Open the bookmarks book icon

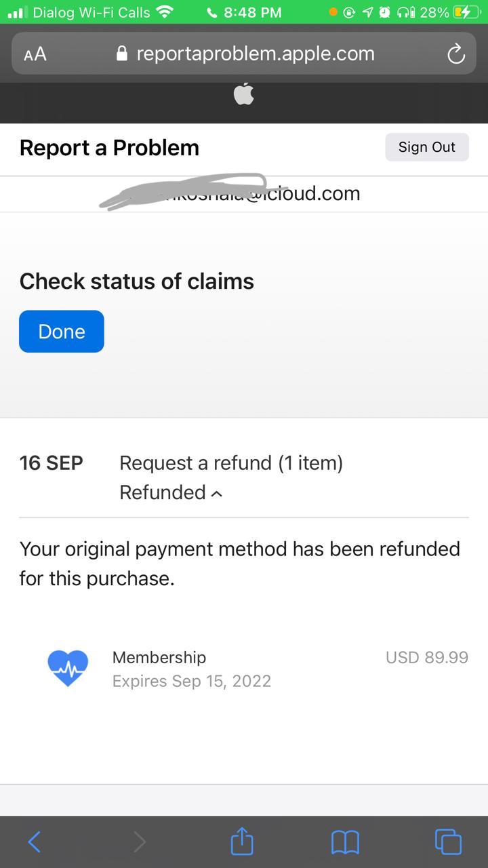click(x=345, y=842)
